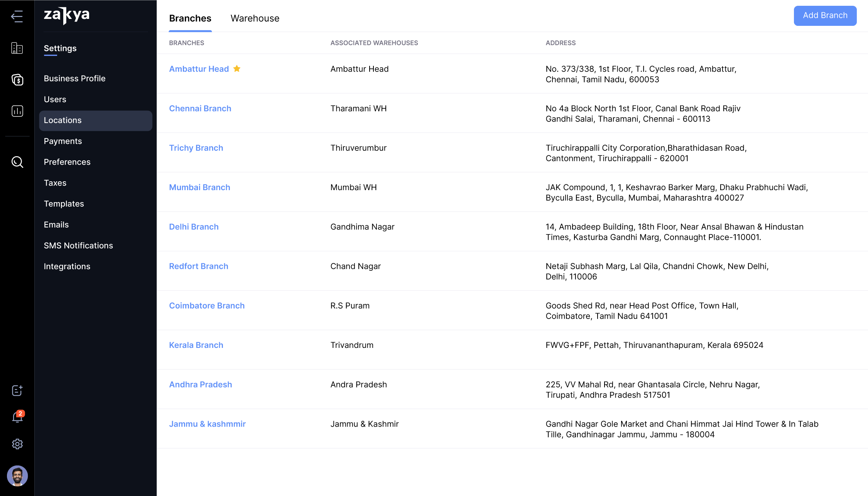Open the reports bar chart icon
Viewport: 868px width, 496px height.
click(17, 111)
